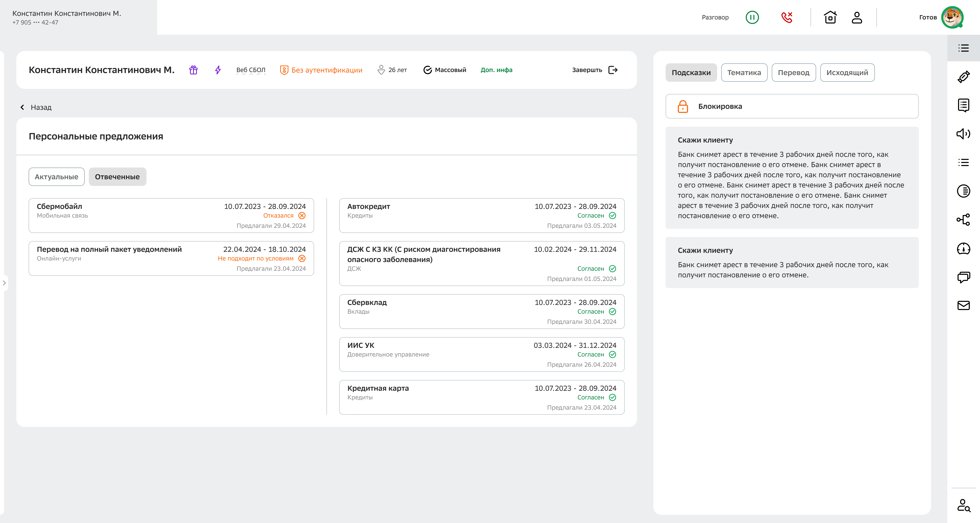This screenshot has width=980, height=523.
Task: Click the purple lightning bolt icon
Action: point(218,70)
